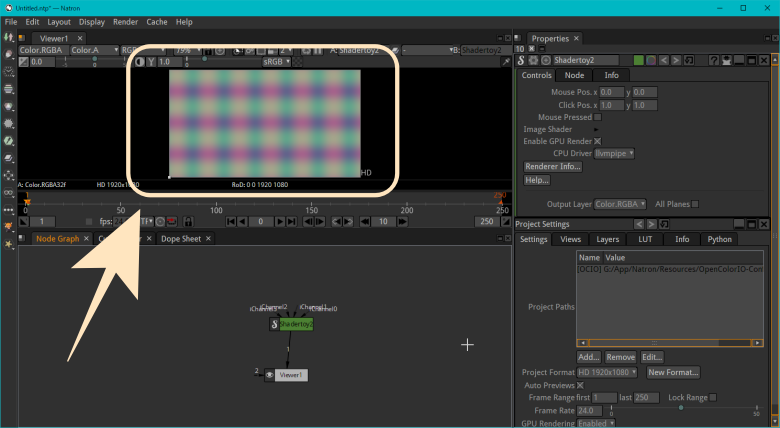Toggle the Auto Previews checkbox
This screenshot has width=780, height=428.
click(580, 385)
